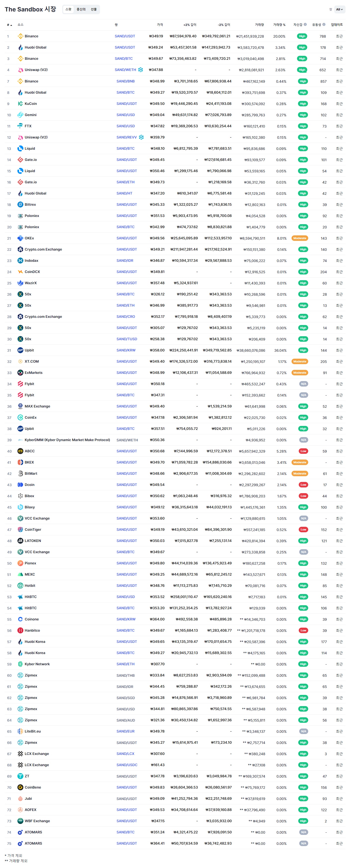348x868 pixels.
Task: Click the swap icon beside SAND/WETH pair
Action: coord(141,70)
